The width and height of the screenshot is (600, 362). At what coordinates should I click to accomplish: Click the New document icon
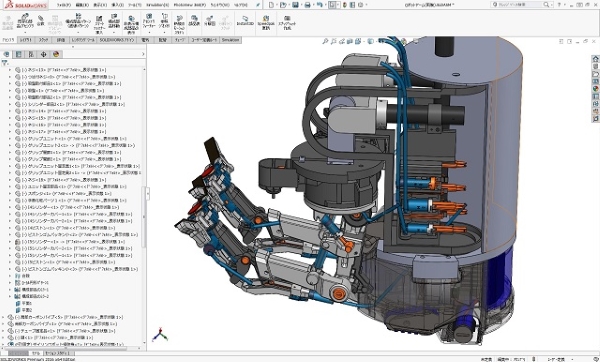271,5
